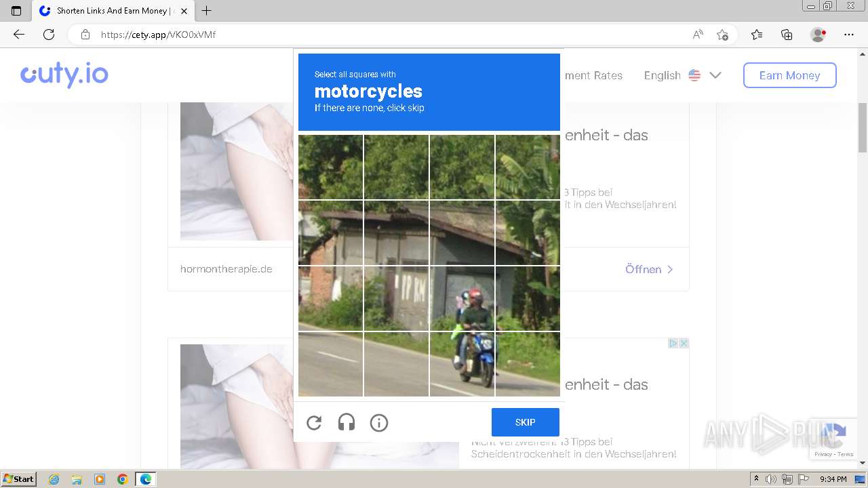This screenshot has width=868, height=488.
Task: Open browser Settings and more menu
Action: pyautogui.click(x=849, y=35)
